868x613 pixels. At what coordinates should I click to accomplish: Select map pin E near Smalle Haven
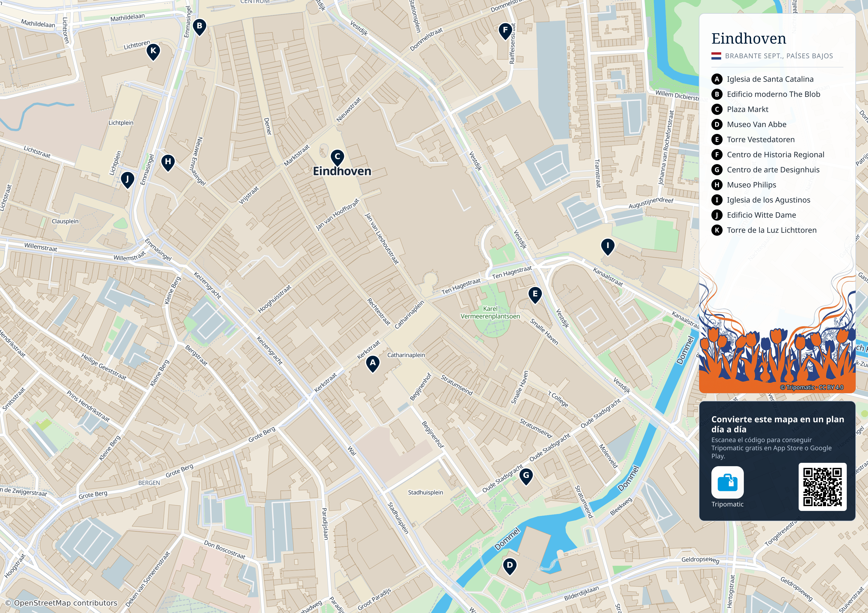click(535, 295)
